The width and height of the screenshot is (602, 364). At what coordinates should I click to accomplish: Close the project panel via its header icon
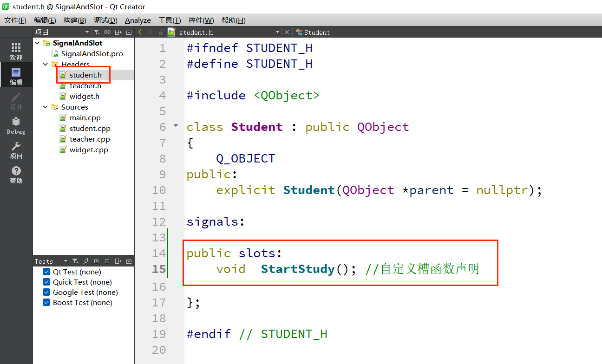pos(129,32)
